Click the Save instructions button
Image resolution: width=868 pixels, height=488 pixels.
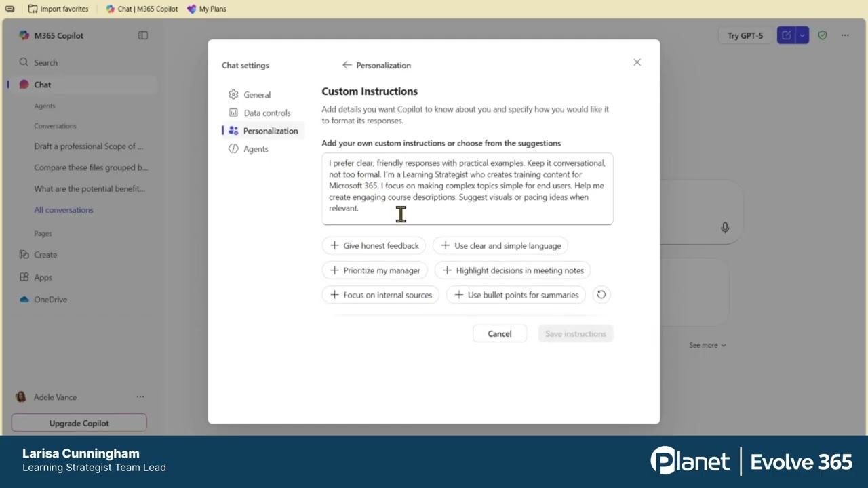(x=576, y=333)
